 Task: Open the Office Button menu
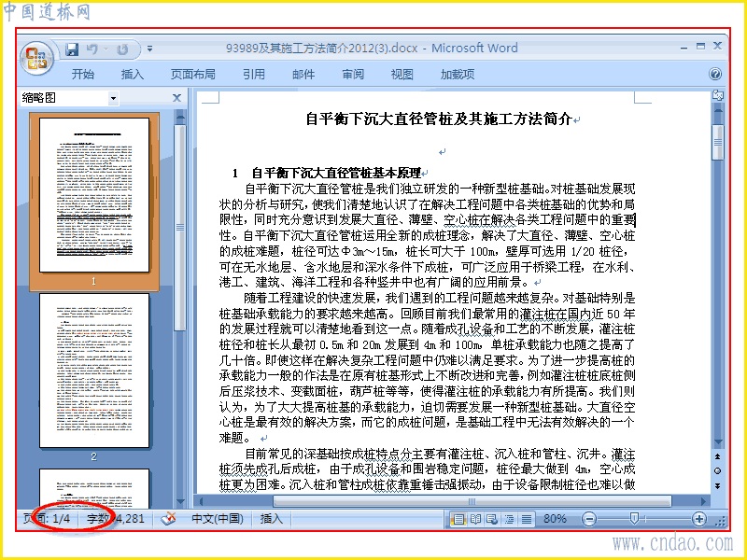coord(36,59)
